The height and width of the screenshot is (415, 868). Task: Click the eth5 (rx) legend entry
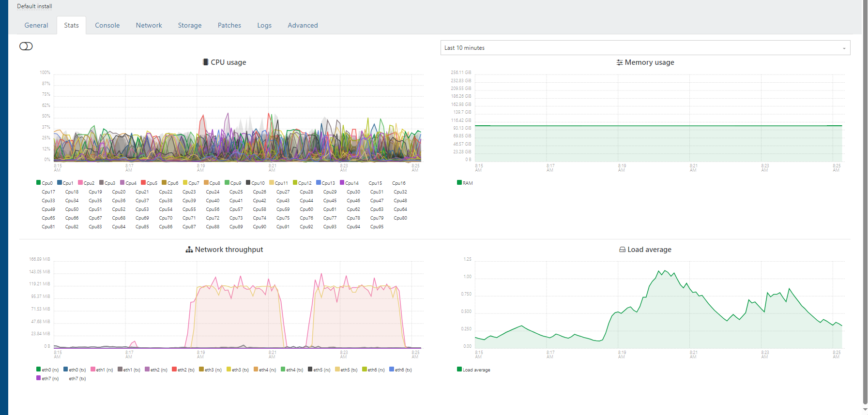pos(319,370)
